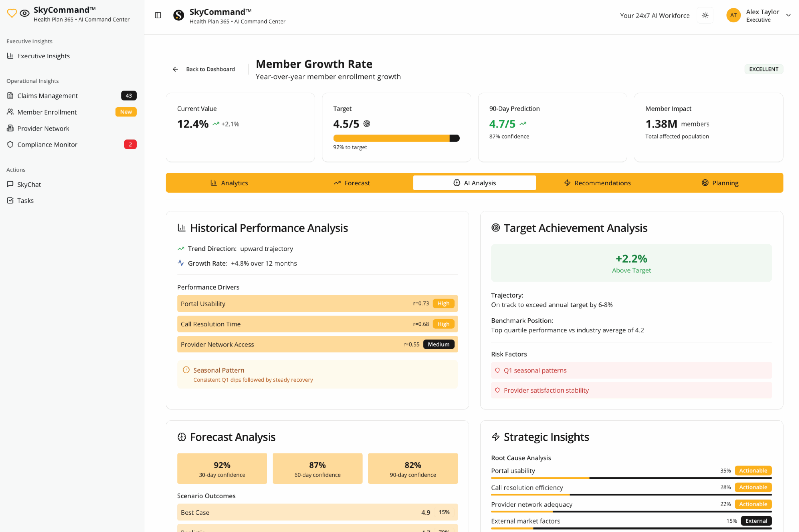
Task: Open SkyChat from Actions section
Action: click(x=29, y=185)
